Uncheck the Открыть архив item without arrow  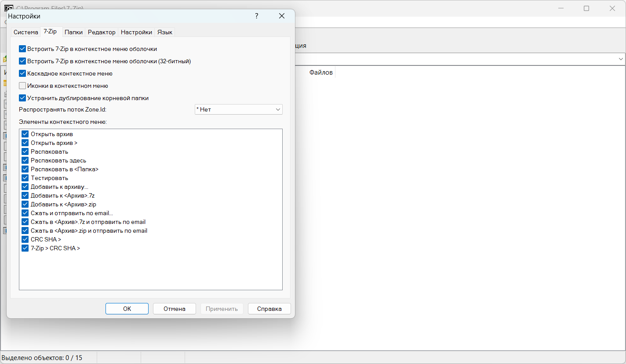click(25, 134)
